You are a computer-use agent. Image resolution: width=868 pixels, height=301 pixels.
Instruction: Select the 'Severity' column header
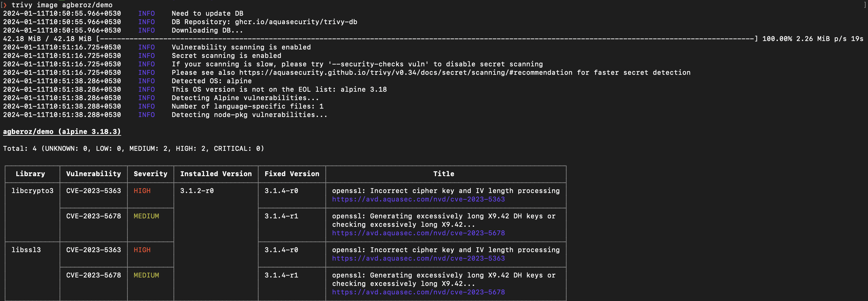tap(150, 174)
